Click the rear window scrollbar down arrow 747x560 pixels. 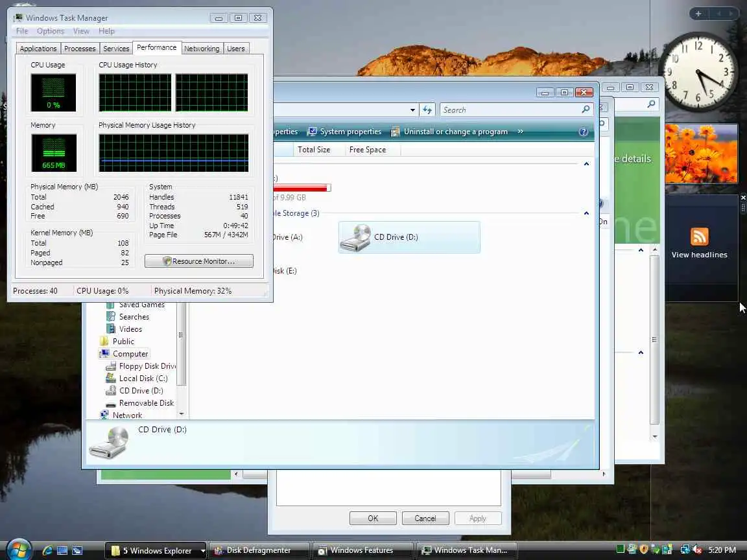(x=655, y=436)
